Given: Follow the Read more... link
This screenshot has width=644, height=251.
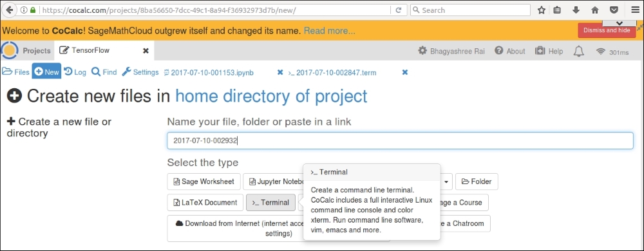Looking at the screenshot, I should point(329,31).
